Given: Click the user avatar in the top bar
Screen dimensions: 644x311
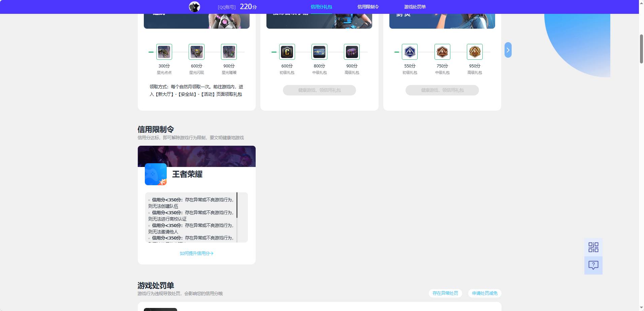Looking at the screenshot, I should (194, 7).
